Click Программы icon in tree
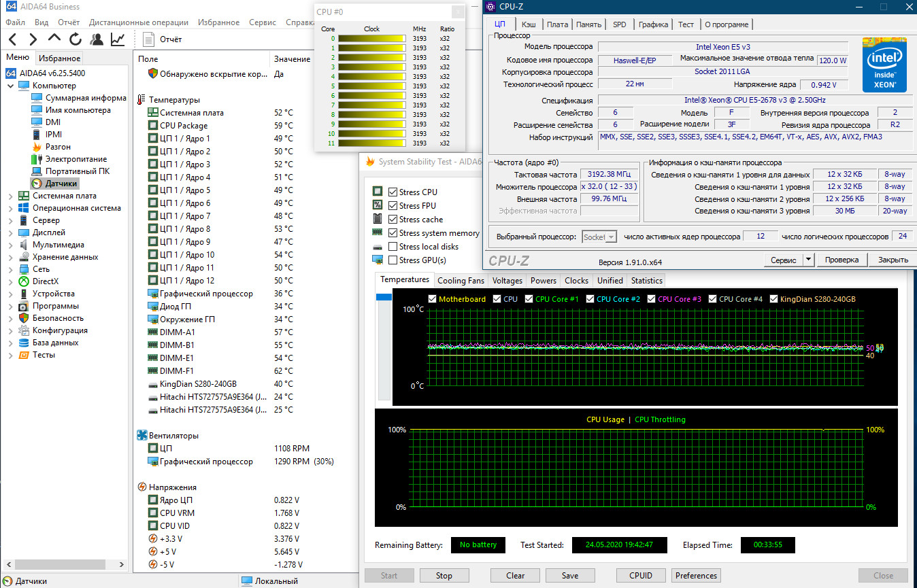 tap(24, 306)
